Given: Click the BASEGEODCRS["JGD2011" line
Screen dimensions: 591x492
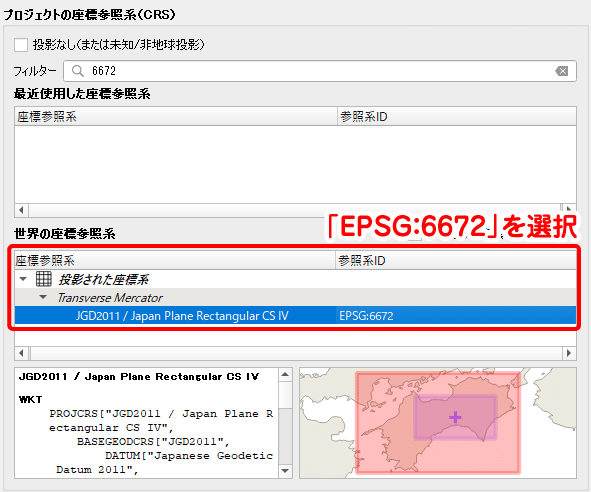Looking at the screenshot, I should 153,441.
